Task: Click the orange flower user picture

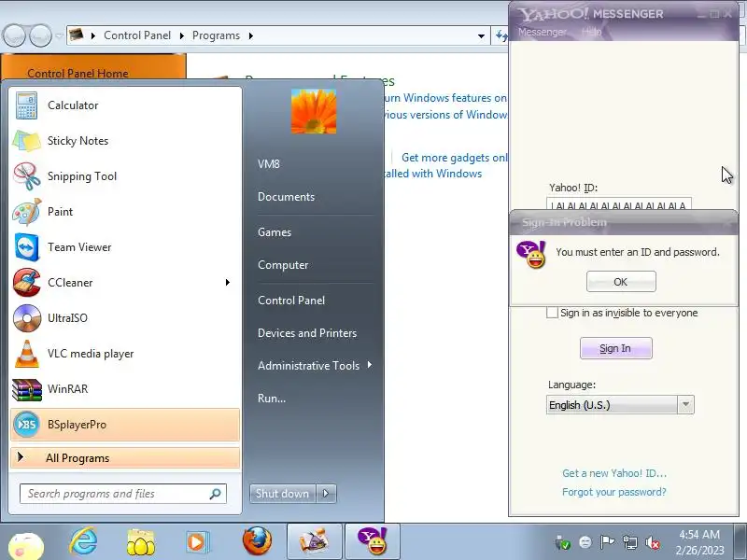Action: pyautogui.click(x=314, y=111)
